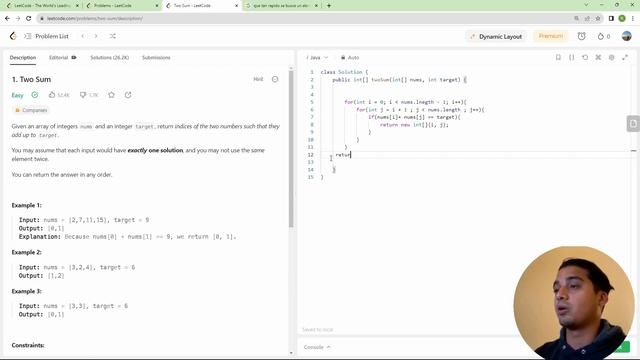
Task: Click the outer for loop on line 5
Action: 405,102
